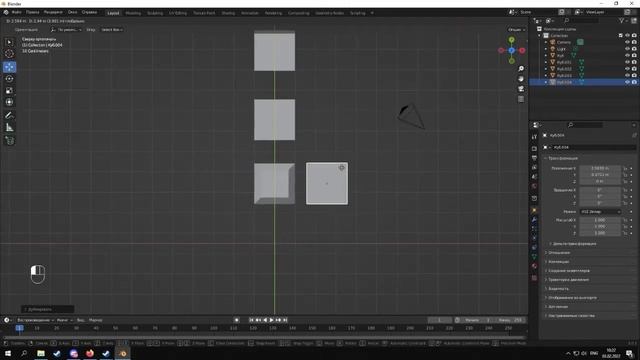Open the Material properties tab icon
The width and height of the screenshot is (640, 360).
click(x=534, y=266)
